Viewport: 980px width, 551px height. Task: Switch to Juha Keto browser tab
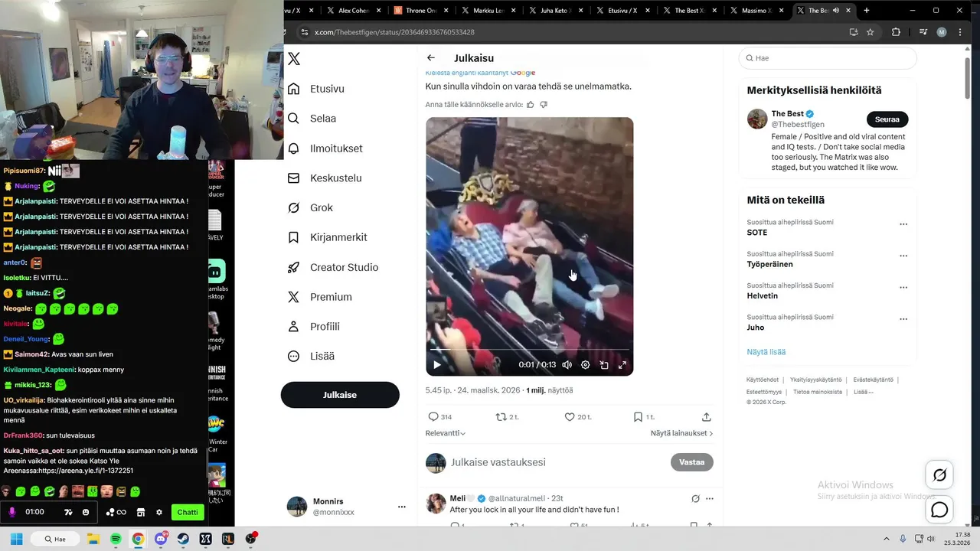pos(555,11)
